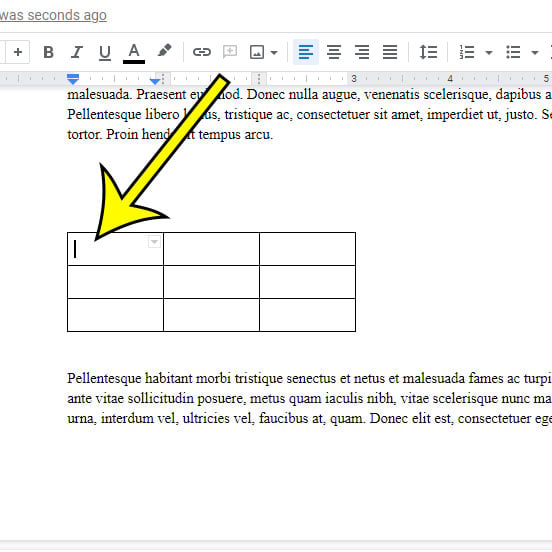Image resolution: width=552 pixels, height=552 pixels.
Task: Select the highlight color pen icon
Action: coord(164,50)
